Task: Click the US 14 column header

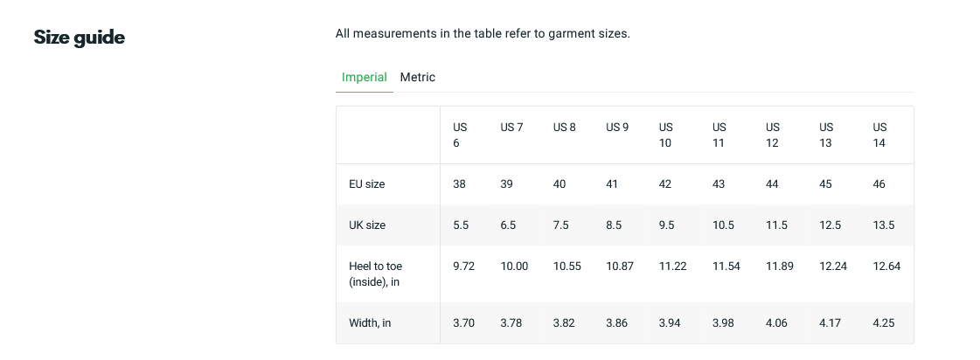Action: coord(879,135)
